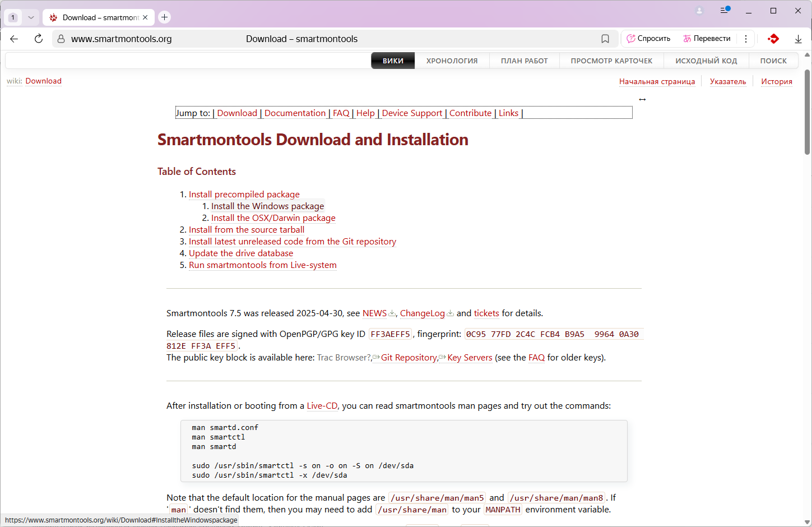Click Help in the Jump to bar
This screenshot has width=812, height=527.
(x=365, y=113)
